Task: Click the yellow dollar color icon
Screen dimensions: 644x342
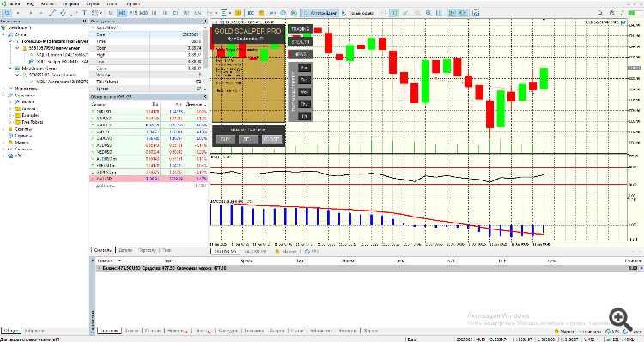Action: pyautogui.click(x=238, y=13)
